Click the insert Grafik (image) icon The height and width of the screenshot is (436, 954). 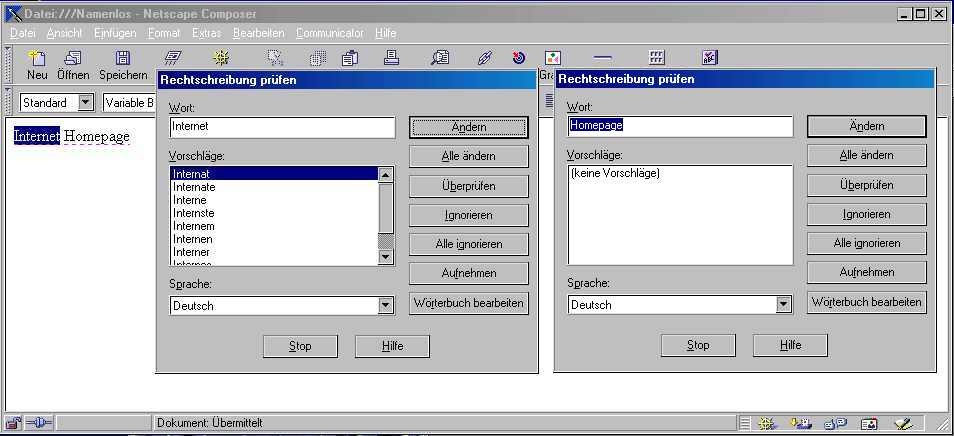click(552, 58)
